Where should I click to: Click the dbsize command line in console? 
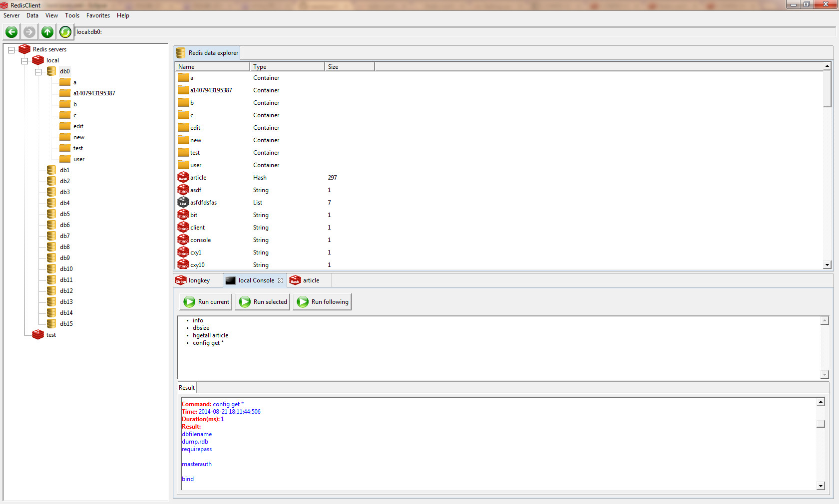201,328
